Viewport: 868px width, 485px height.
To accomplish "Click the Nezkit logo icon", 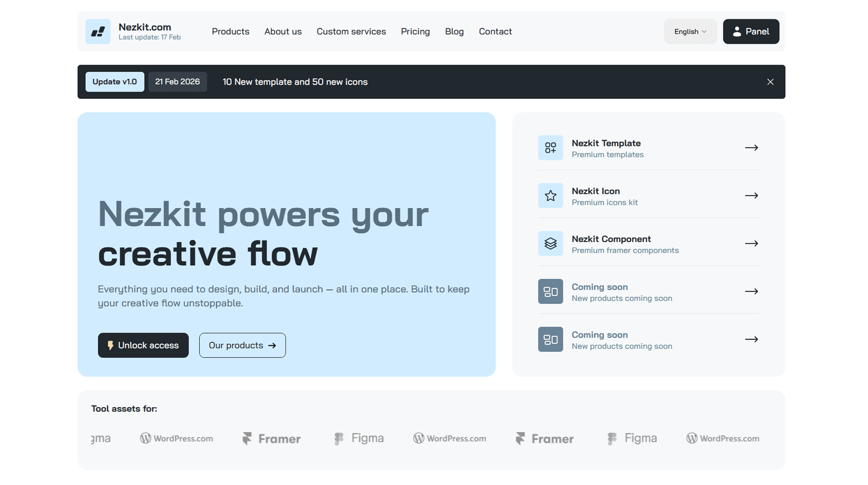I will tap(98, 32).
